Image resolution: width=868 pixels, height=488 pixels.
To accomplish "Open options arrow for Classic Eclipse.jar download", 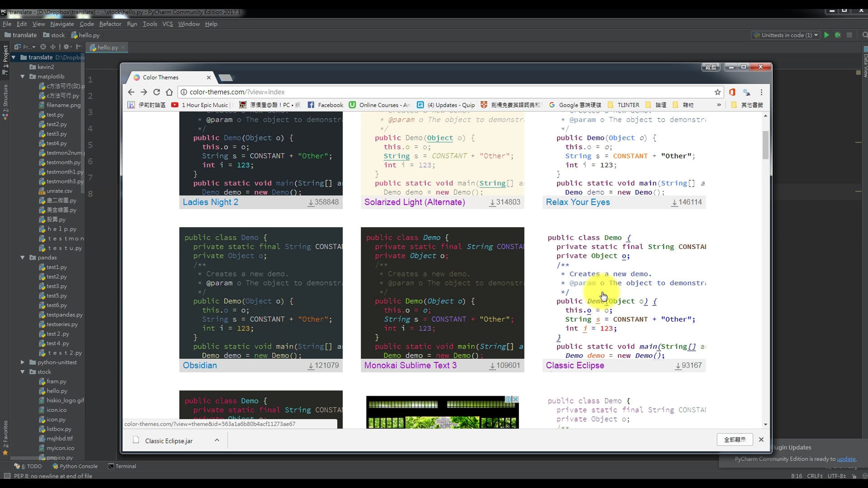I will point(217,440).
